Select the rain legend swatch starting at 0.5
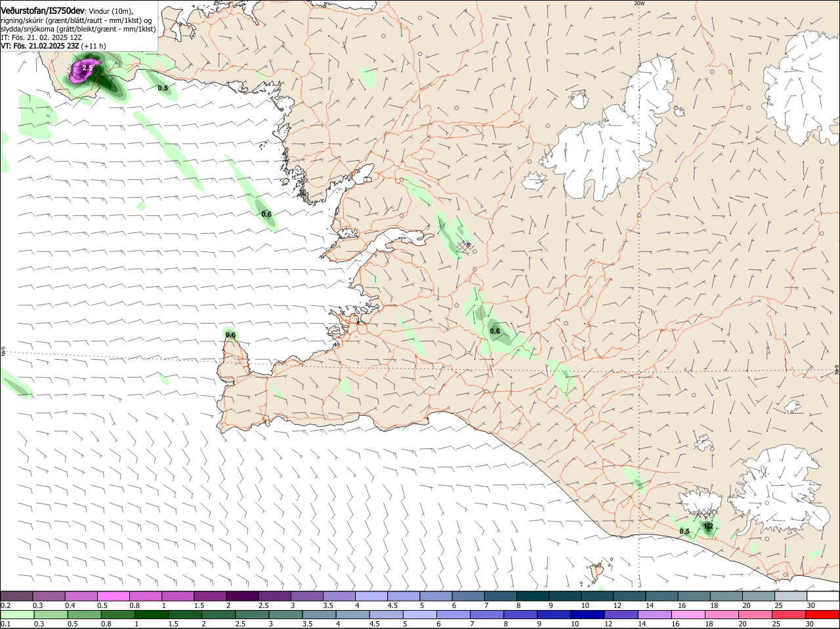 [84, 615]
